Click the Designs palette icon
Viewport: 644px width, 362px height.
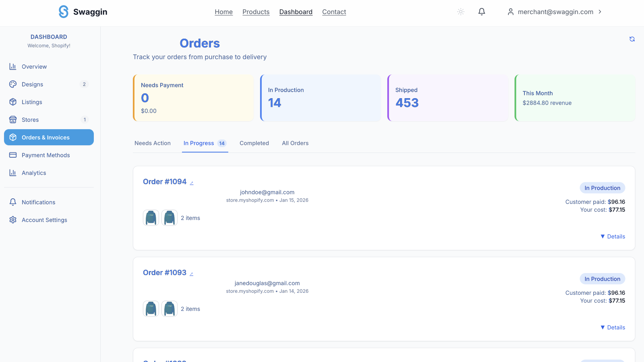tap(13, 84)
